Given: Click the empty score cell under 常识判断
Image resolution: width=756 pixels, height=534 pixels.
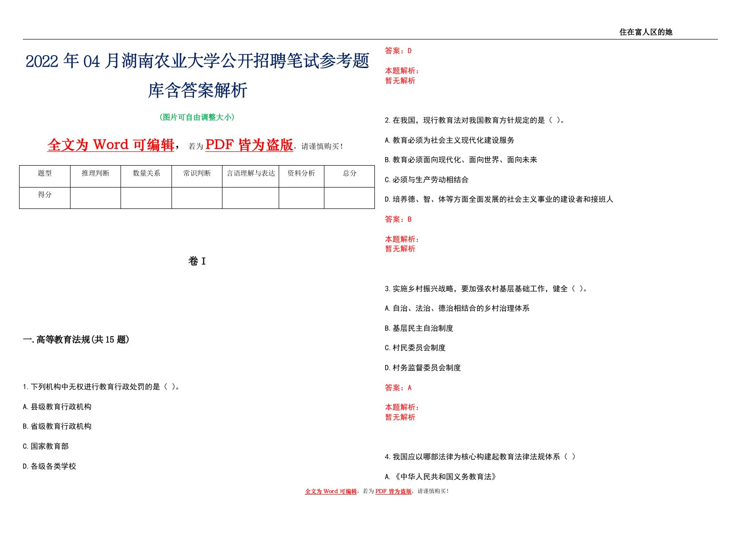Looking at the screenshot, I should point(197,198).
